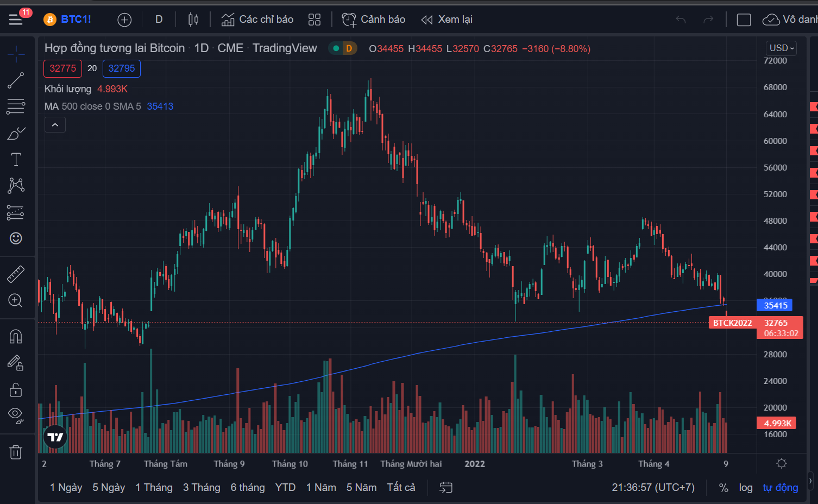Open forecasting and measurement tools
This screenshot has width=818, height=504.
click(16, 212)
